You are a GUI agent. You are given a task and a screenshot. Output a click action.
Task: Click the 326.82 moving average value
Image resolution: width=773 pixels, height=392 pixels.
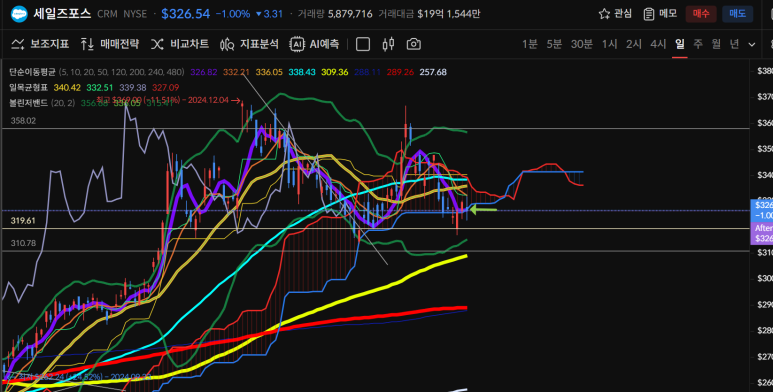pos(204,72)
